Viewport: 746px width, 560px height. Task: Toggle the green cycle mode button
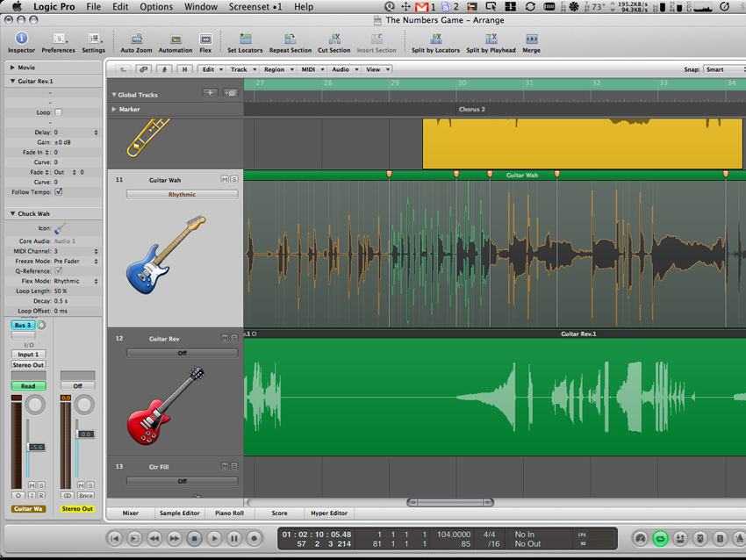(660, 539)
